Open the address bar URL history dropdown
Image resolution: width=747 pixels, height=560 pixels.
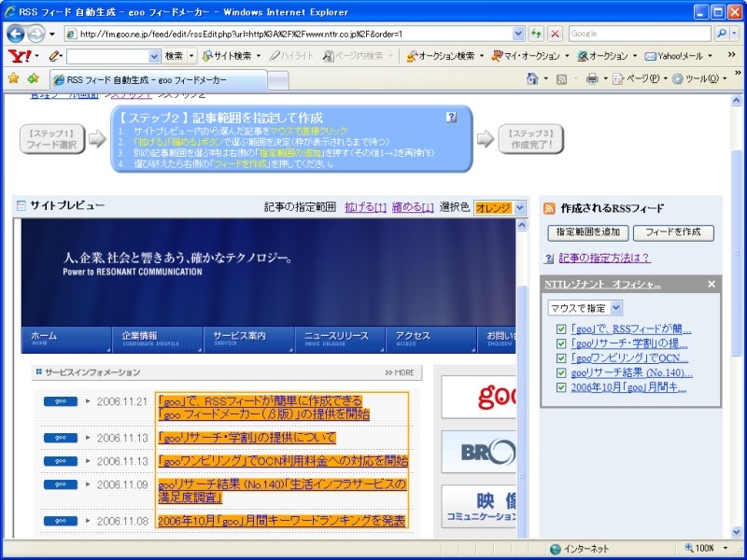(x=518, y=34)
